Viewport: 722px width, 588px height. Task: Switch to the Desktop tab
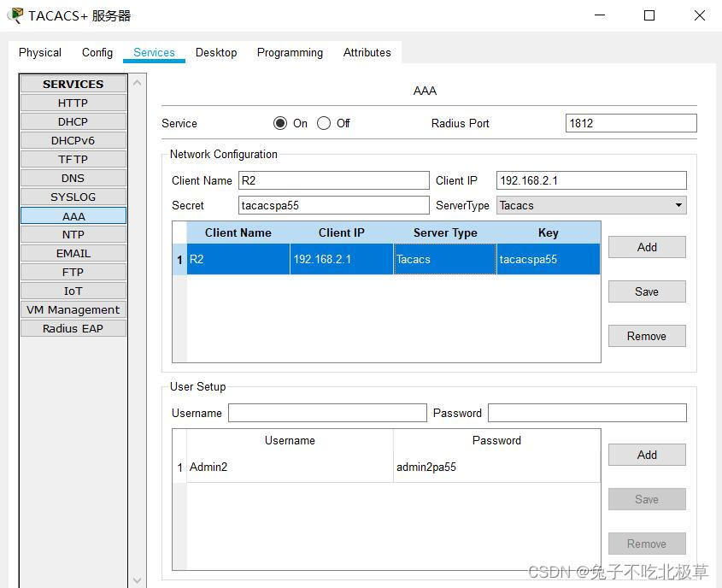tap(216, 52)
